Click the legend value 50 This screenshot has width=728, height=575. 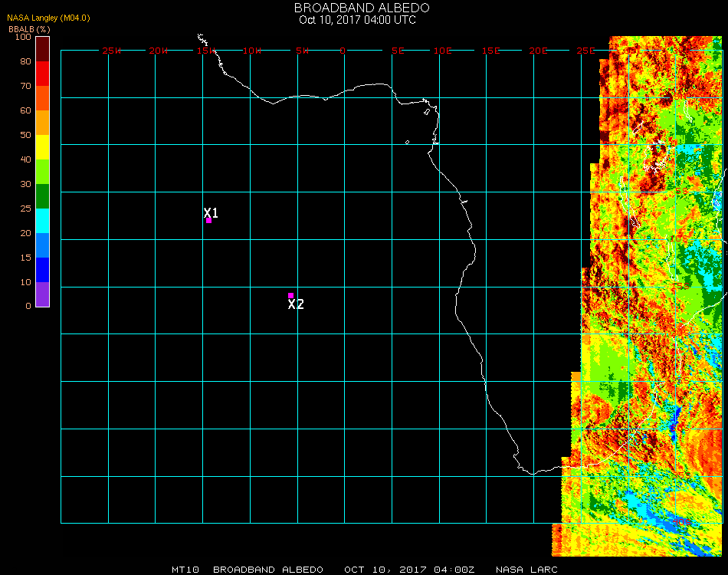[25, 135]
